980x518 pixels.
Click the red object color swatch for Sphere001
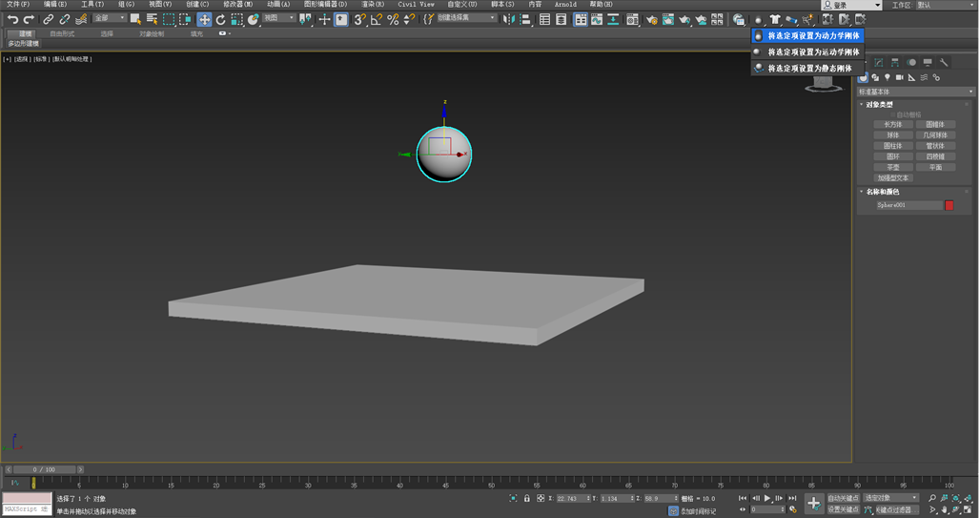[949, 205]
